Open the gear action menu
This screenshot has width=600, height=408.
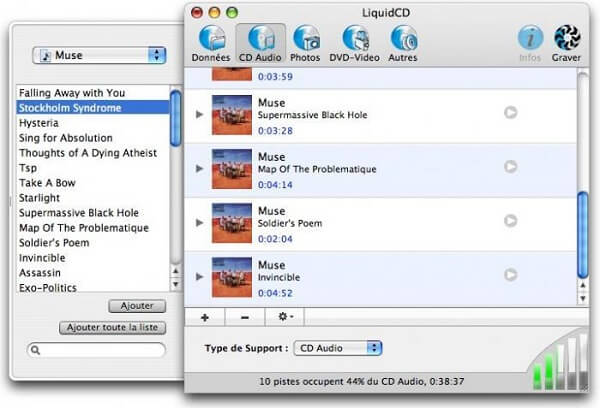(286, 317)
